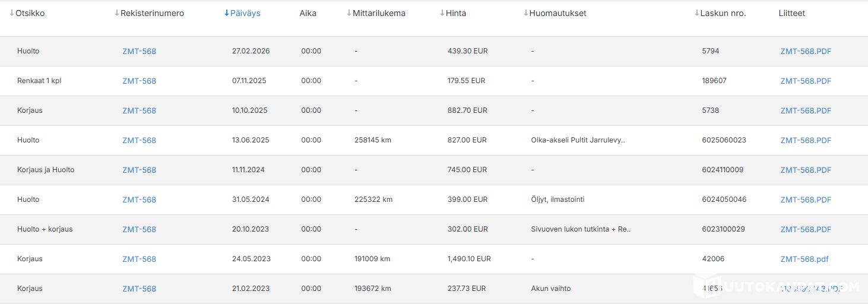Image resolution: width=868 pixels, height=304 pixels.
Task: Click sort arrow icon beside Laskun nro.
Action: 697,13
